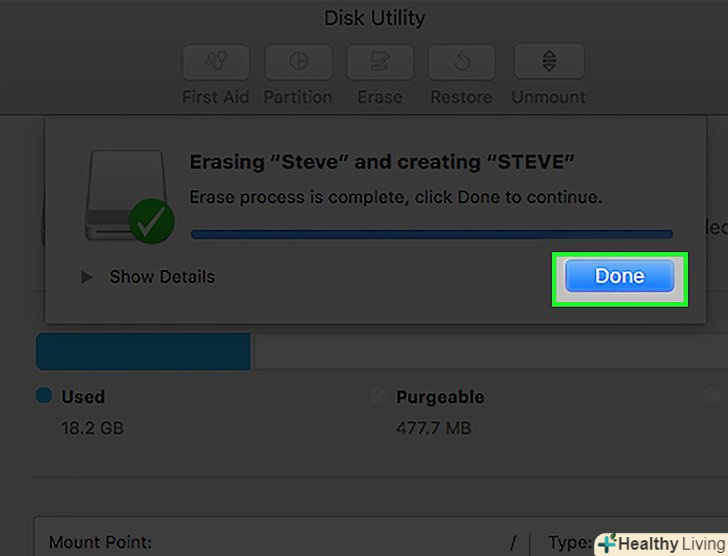Click the First Aid toolbar icon
728x556 pixels.
click(x=216, y=63)
